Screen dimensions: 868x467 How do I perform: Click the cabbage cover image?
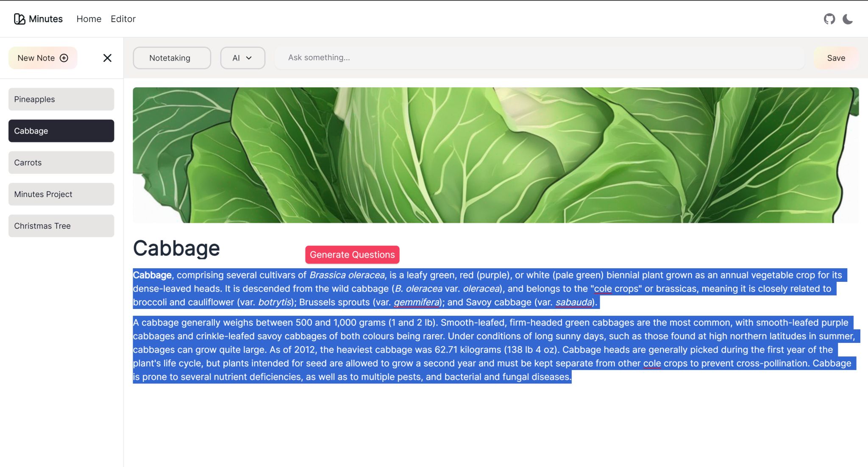(495, 155)
